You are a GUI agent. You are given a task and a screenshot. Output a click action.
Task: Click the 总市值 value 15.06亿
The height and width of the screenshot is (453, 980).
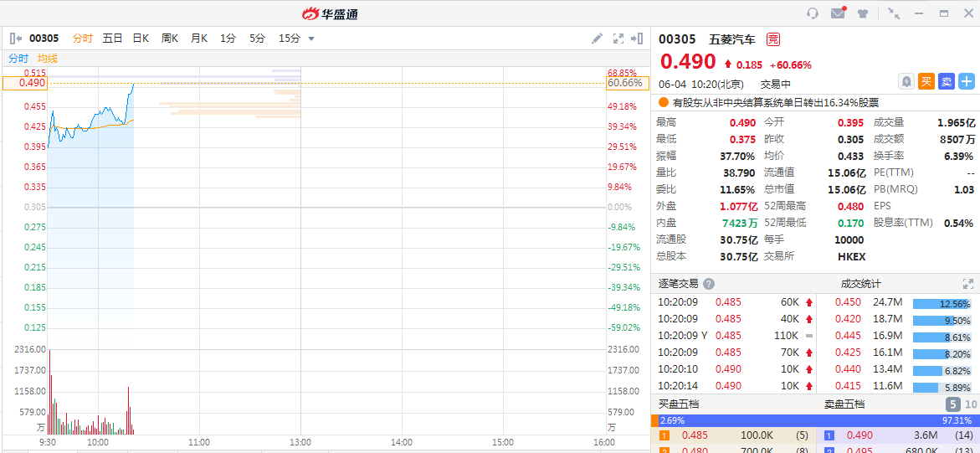pos(848,189)
